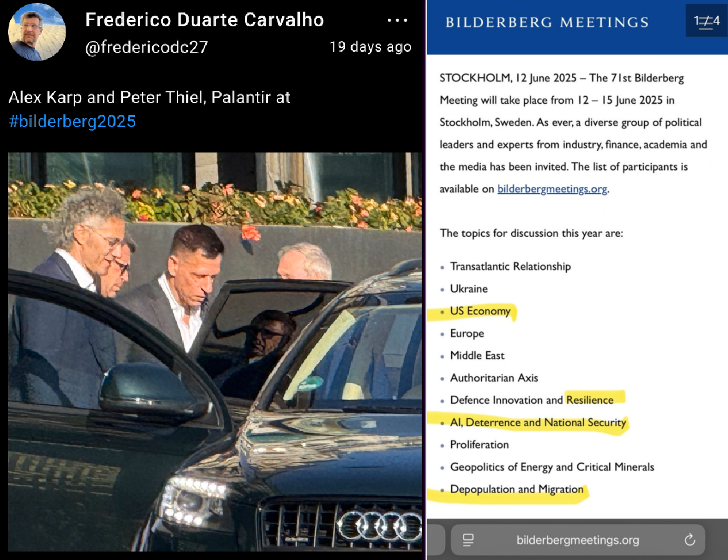The width and height of the screenshot is (728, 560).
Task: Tap Frederico Duarte Carvalho's profile avatar
Action: coord(37,32)
